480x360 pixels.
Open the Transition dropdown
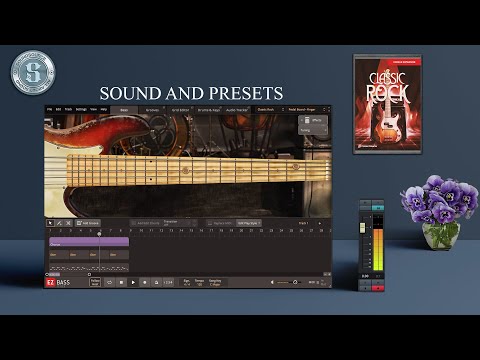pyautogui.click(x=180, y=223)
